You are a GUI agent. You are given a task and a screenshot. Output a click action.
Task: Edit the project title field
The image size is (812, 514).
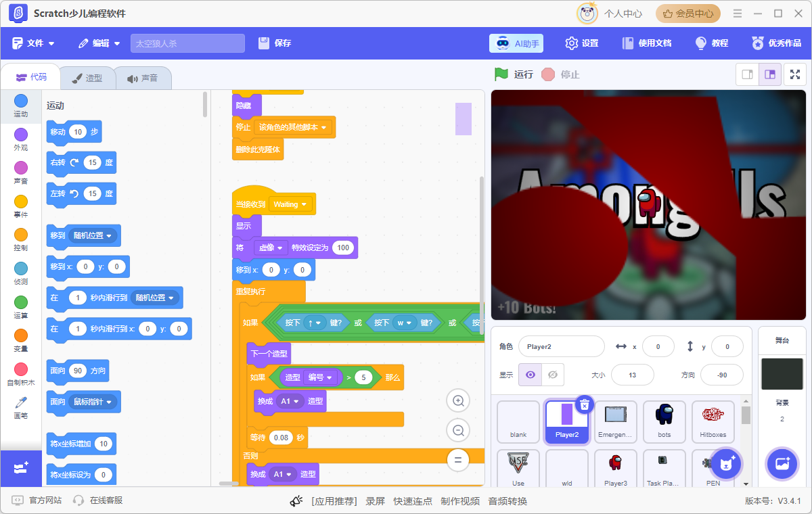(187, 43)
